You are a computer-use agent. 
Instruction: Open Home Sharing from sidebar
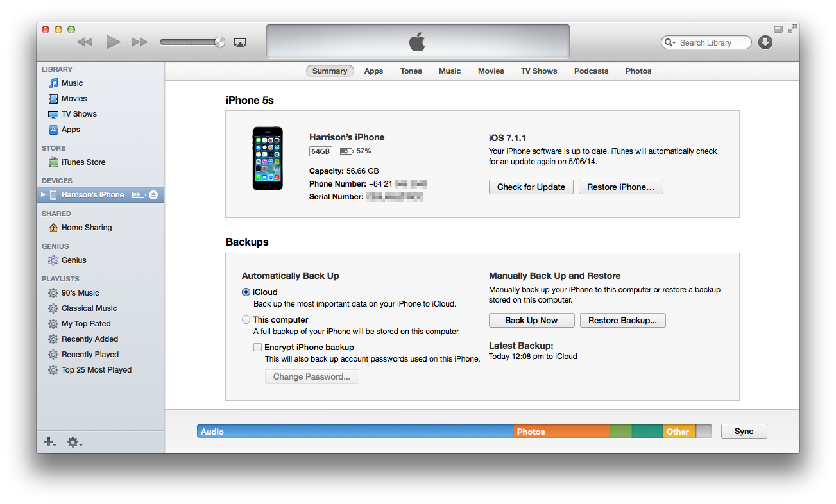[86, 228]
